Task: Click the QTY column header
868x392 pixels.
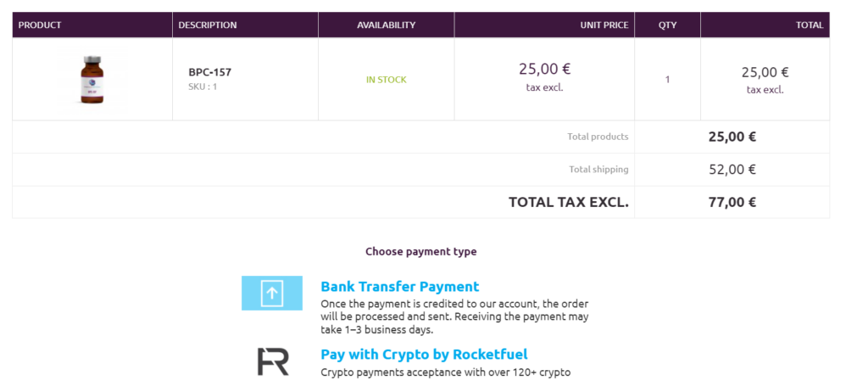Action: 667,25
